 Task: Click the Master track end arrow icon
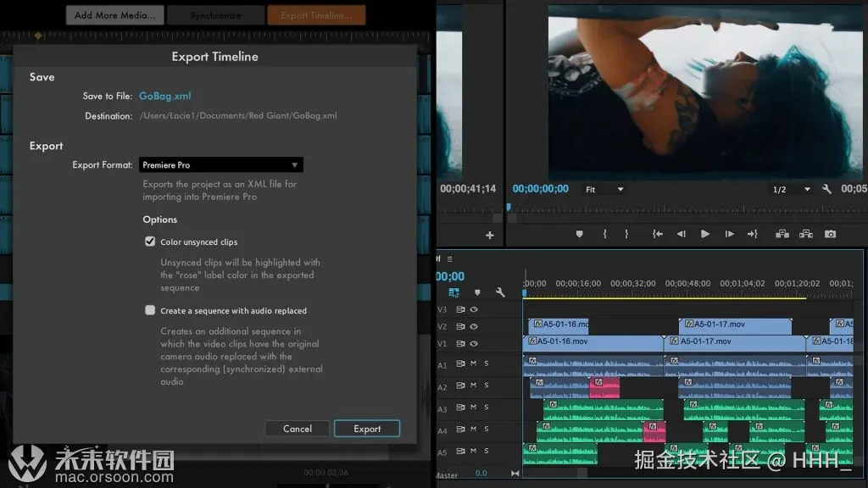tap(515, 474)
